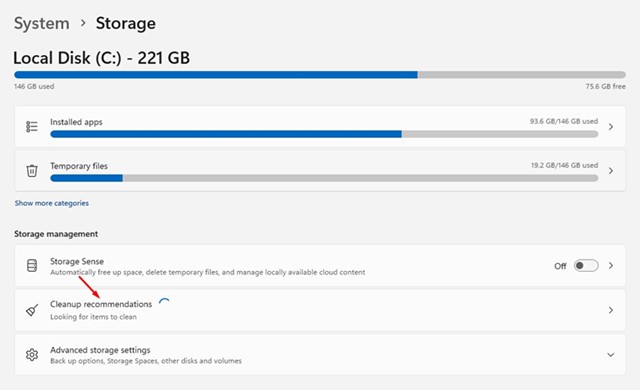
Task: Open Cleanup recommendations via its right chevron
Action: (611, 310)
